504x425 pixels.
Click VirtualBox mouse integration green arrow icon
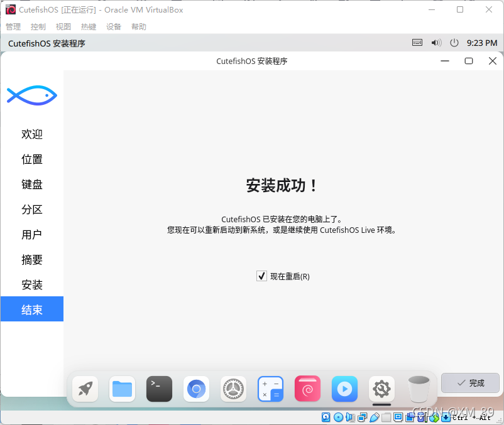433,417
